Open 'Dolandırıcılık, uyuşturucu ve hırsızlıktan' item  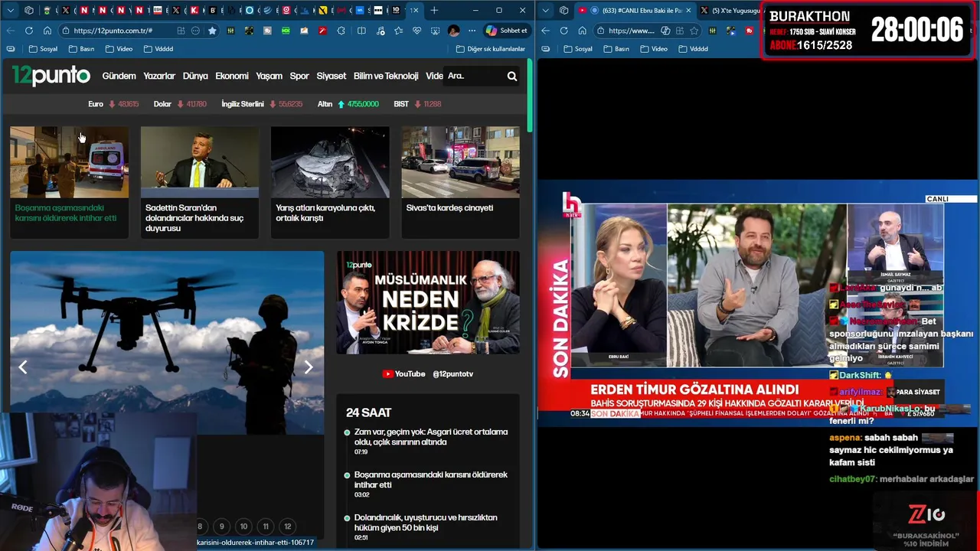click(426, 523)
